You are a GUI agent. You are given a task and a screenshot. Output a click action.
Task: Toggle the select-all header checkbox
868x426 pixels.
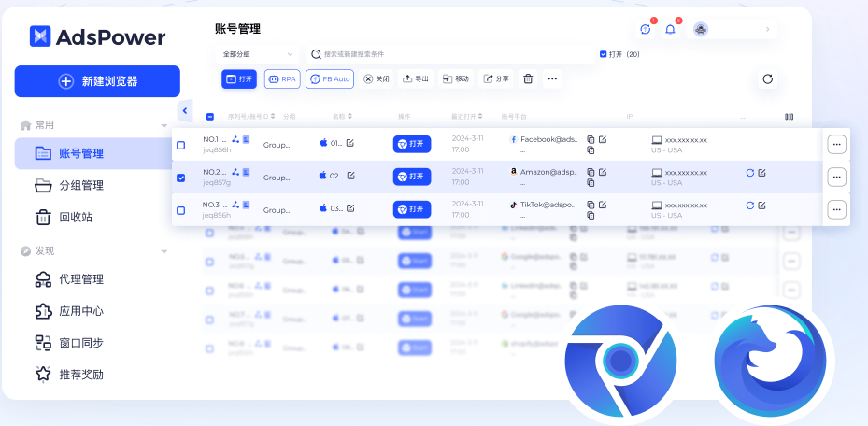[x=210, y=117]
